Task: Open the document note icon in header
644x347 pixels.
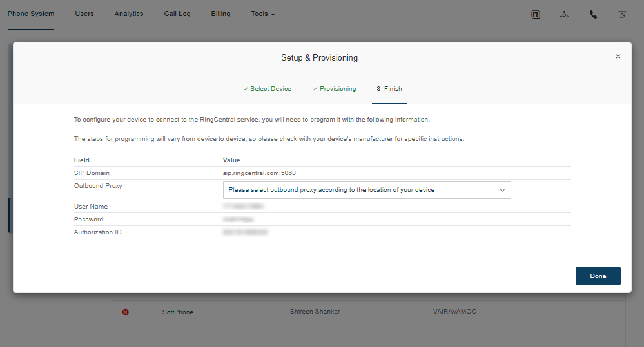Action: coord(622,14)
